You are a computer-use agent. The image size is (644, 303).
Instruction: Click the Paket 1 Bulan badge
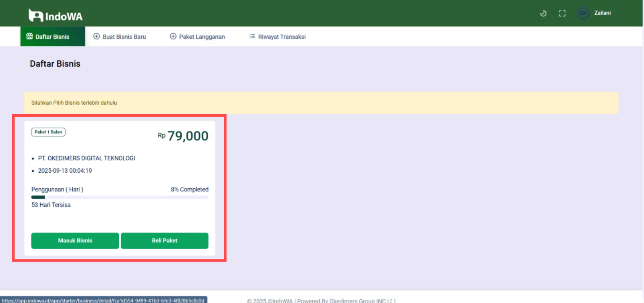pos(48,132)
